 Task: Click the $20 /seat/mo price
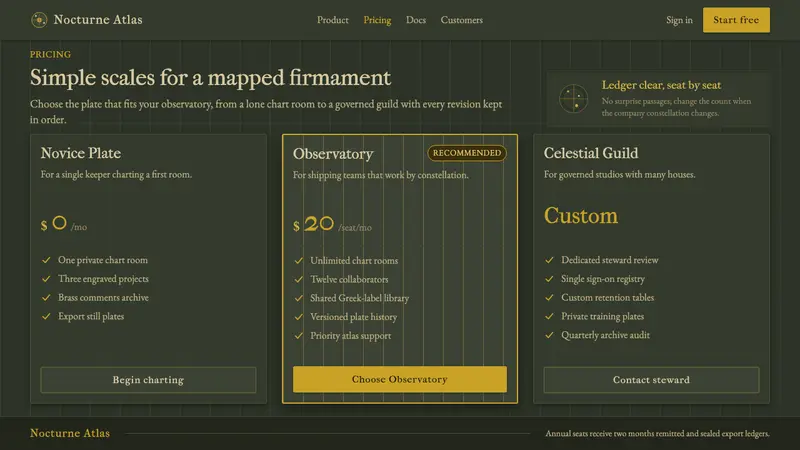(332, 224)
